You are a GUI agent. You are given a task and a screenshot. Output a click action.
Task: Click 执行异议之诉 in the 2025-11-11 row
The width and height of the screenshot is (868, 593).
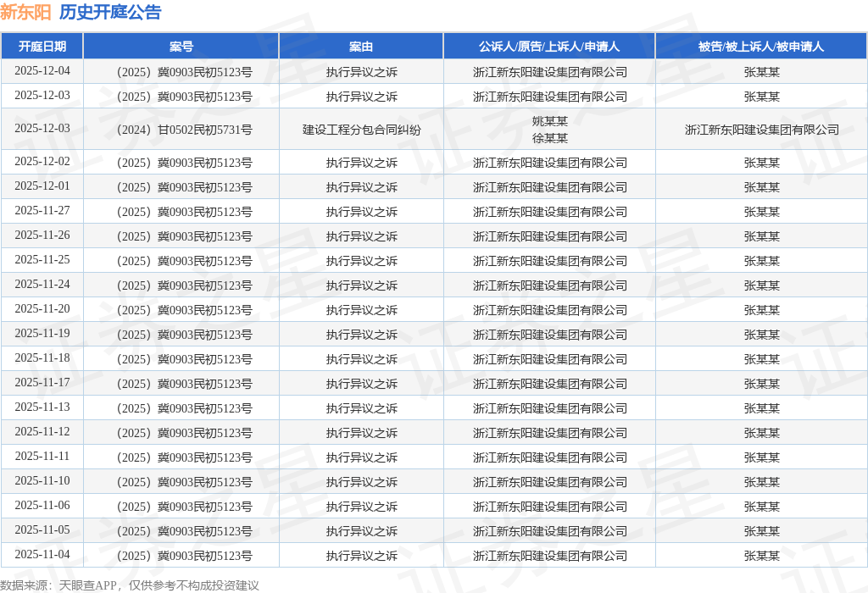361,457
